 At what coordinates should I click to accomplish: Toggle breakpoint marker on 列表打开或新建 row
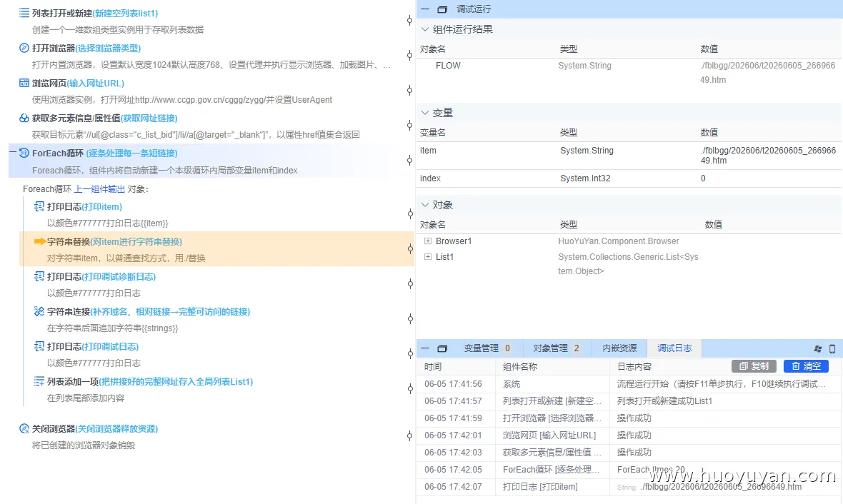point(409,21)
